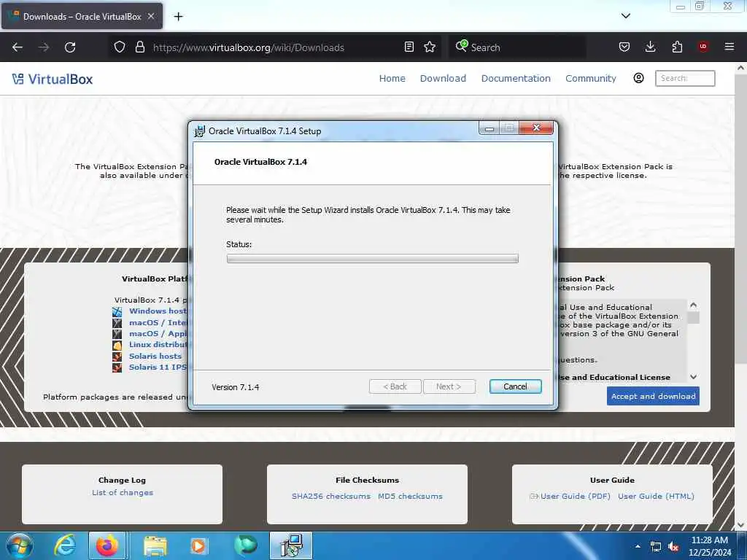747x560 pixels.
Task: Open Windows Media Player taskbar icon
Action: click(198, 546)
